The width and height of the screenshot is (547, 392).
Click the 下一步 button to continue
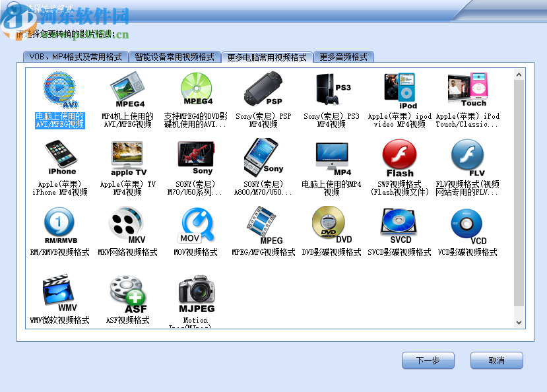click(x=428, y=360)
